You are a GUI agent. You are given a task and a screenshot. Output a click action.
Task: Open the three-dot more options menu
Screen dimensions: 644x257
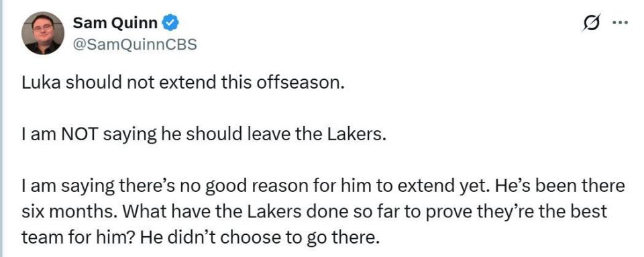coord(620,23)
